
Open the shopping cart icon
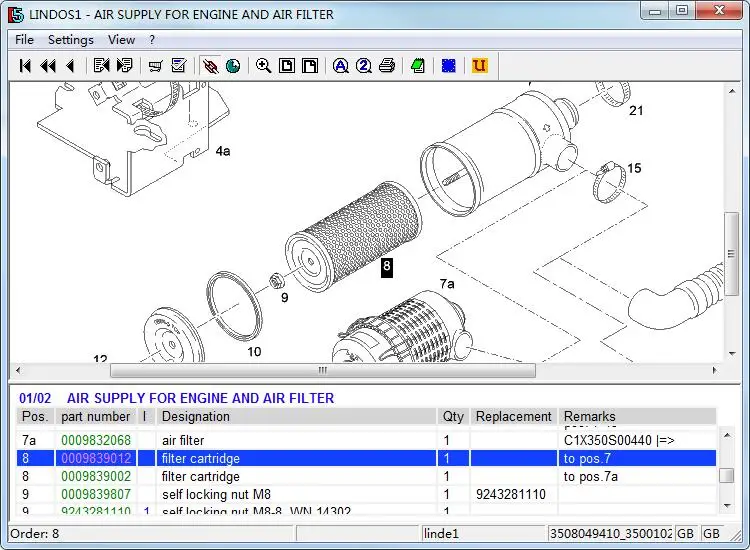(x=155, y=66)
